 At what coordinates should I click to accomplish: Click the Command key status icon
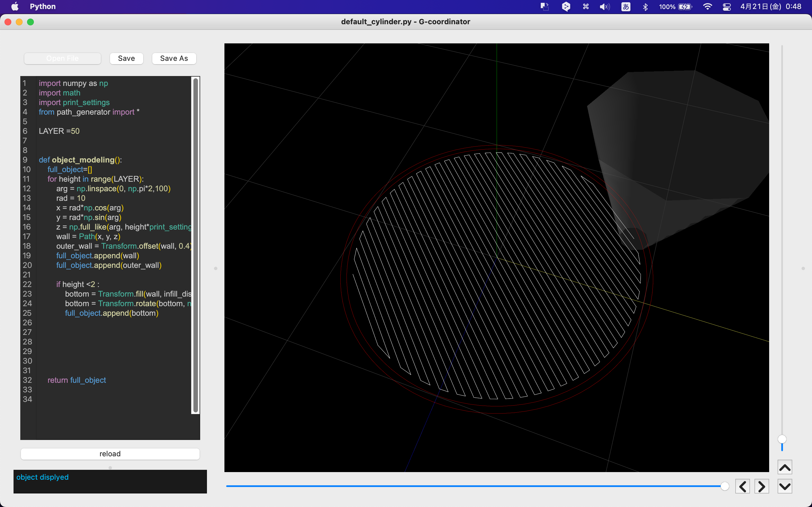(x=586, y=6)
